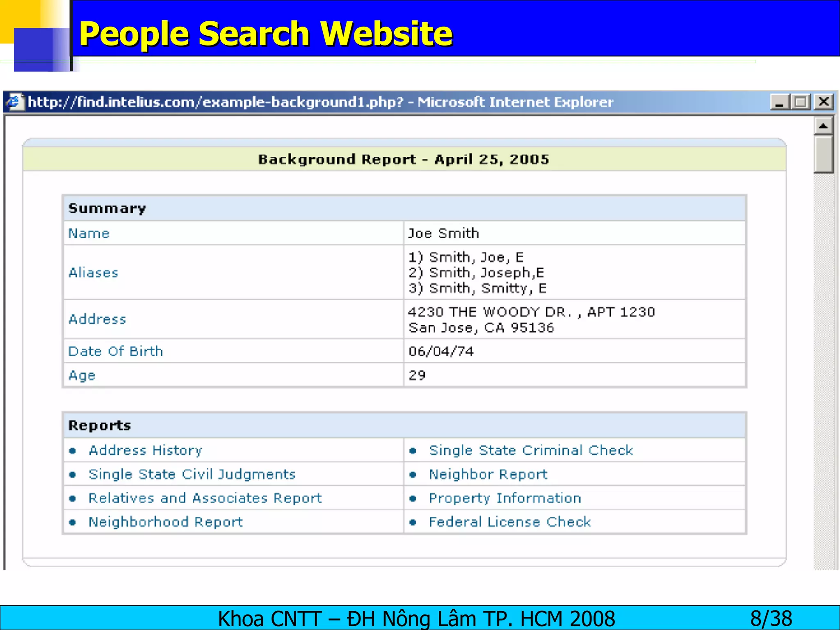Image resolution: width=840 pixels, height=630 pixels.
Task: Click 'Background Report - April 25, 2005' heading
Action: click(404, 159)
